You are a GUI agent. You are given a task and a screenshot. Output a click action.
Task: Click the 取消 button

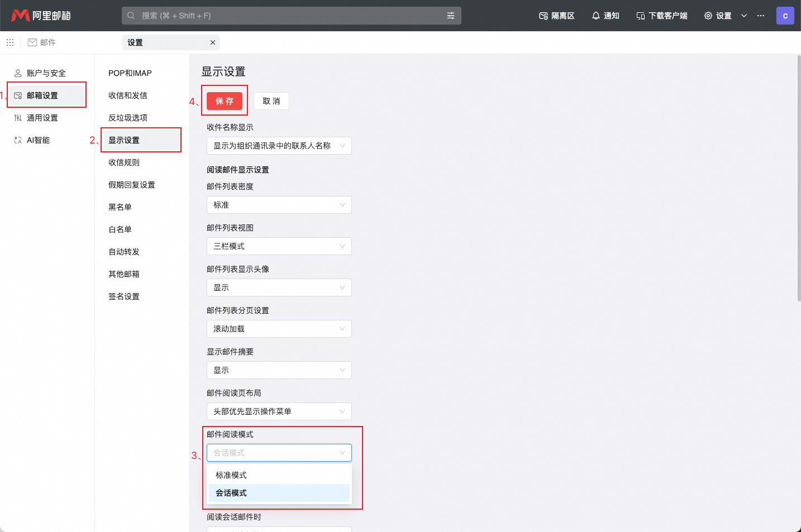coord(271,101)
